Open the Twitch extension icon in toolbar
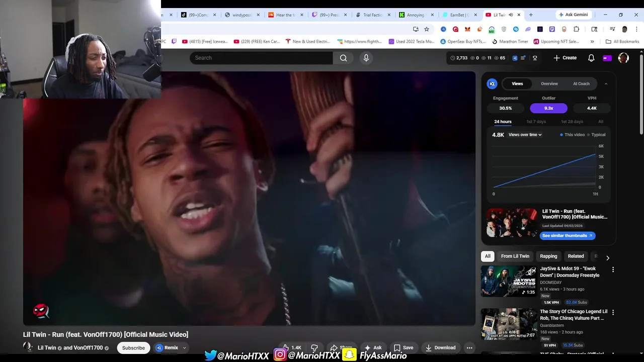 pos(552,29)
